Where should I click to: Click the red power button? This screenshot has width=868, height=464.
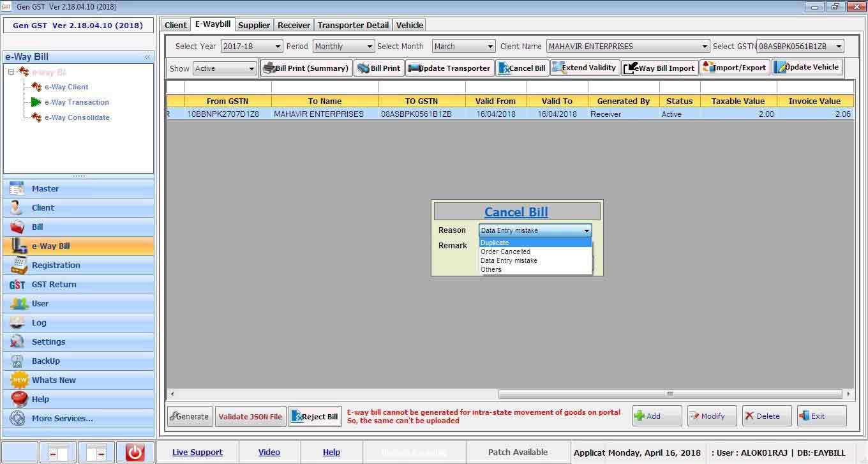tap(135, 453)
